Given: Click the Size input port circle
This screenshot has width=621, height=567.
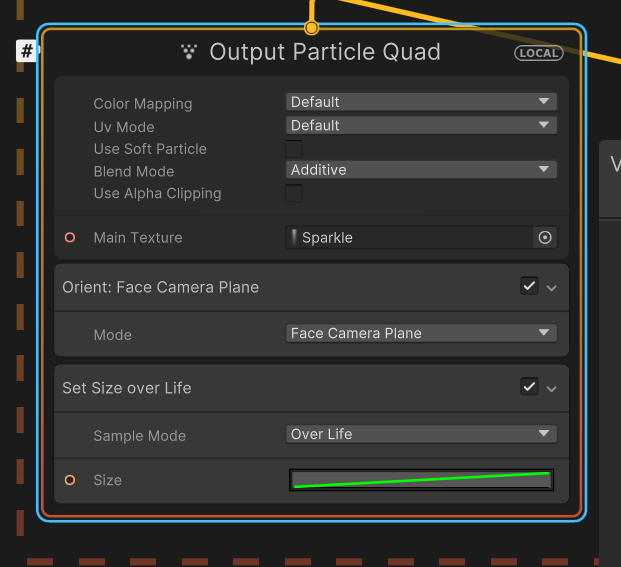Looking at the screenshot, I should [70, 480].
